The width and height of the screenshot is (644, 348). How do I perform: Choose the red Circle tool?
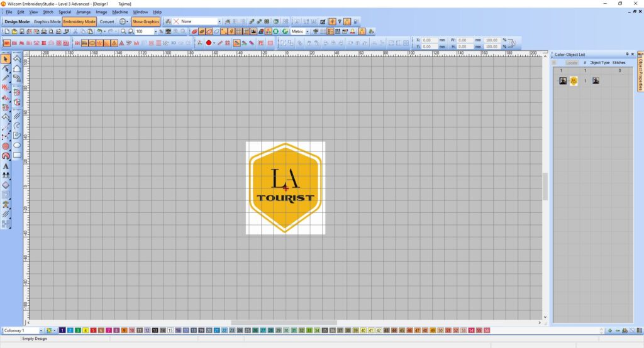point(6,146)
